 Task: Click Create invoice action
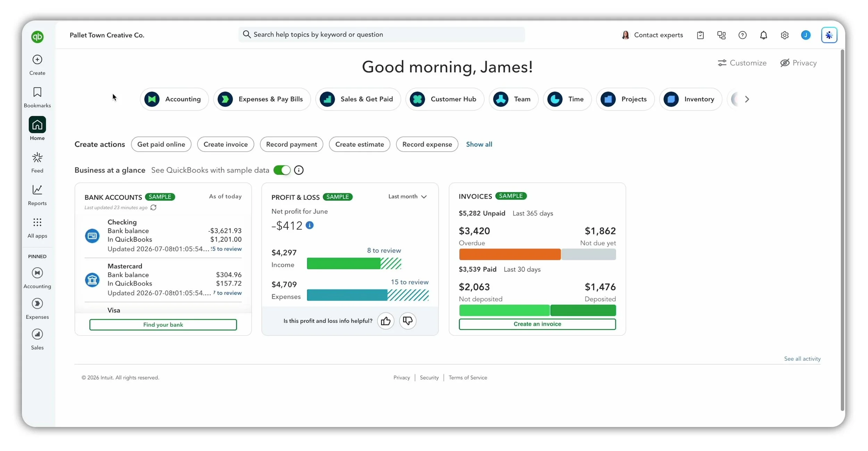point(226,144)
